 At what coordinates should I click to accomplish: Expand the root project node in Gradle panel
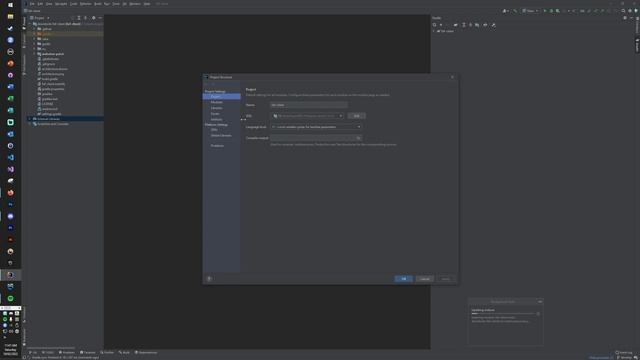(433, 31)
